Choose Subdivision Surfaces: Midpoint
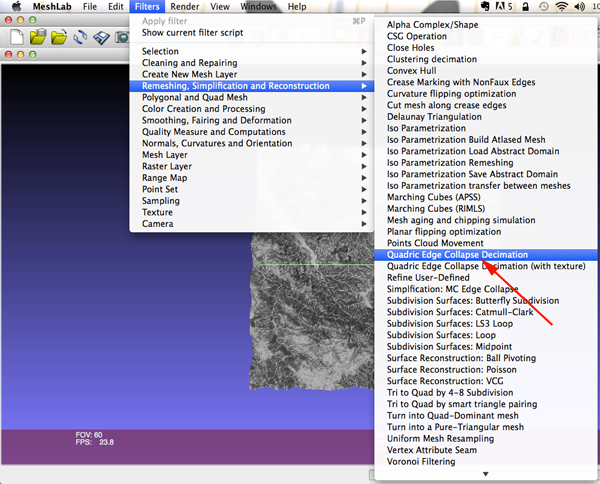 pos(486,346)
